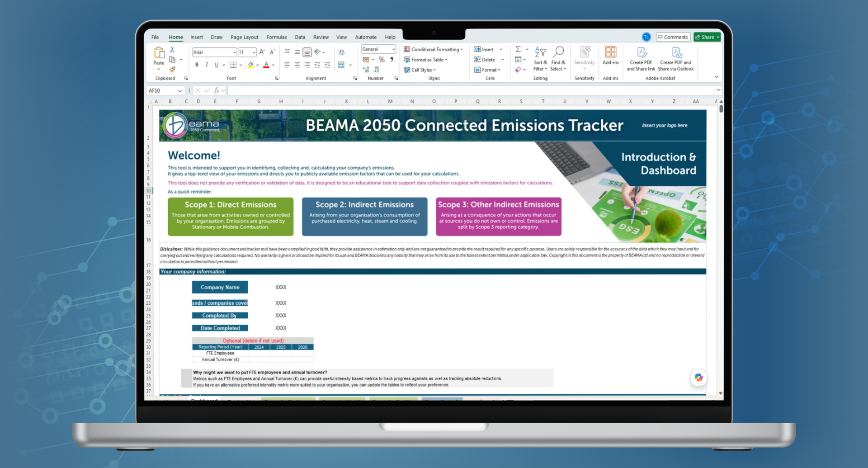Click the Paste clipboard icon
The width and height of the screenshot is (868, 468).
(x=159, y=53)
